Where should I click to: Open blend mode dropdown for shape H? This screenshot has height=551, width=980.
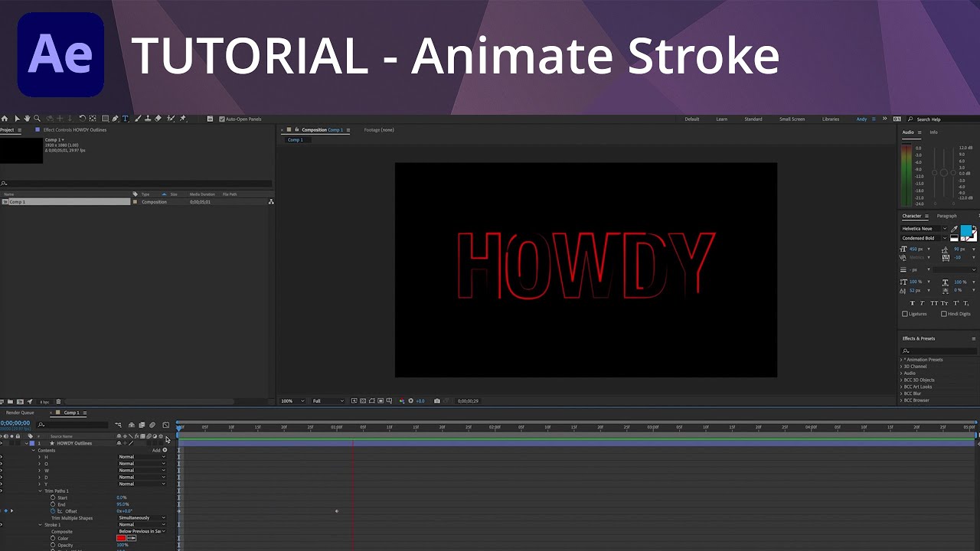tap(142, 457)
